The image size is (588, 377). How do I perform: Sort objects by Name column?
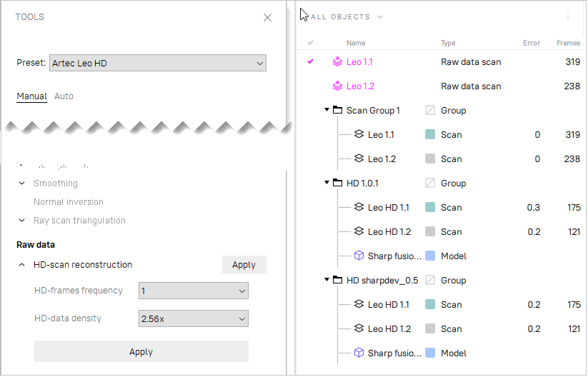(x=356, y=43)
